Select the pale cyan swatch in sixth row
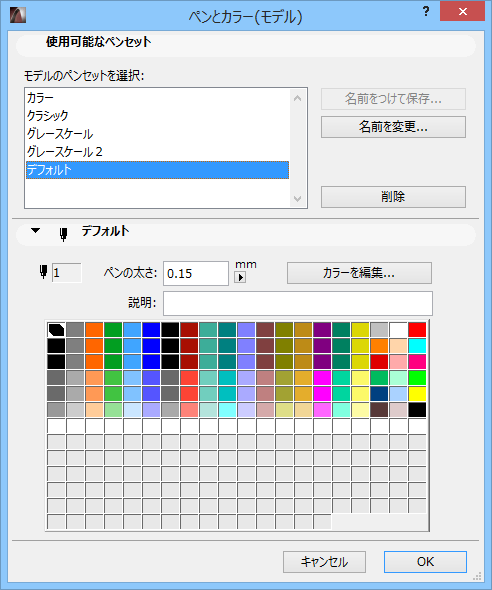Screen dimensions: 492x590 [x=227, y=409]
